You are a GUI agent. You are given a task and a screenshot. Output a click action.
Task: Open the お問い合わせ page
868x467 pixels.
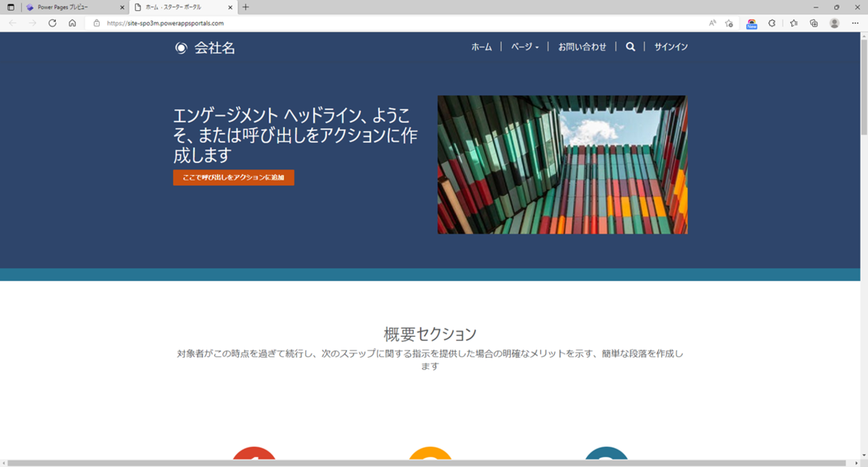[582, 46]
